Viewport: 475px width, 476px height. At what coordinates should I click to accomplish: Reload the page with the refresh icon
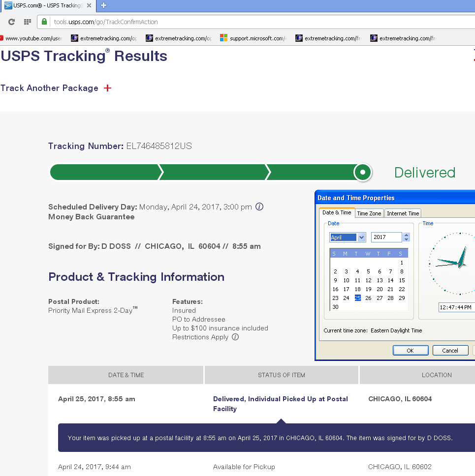coord(11,22)
